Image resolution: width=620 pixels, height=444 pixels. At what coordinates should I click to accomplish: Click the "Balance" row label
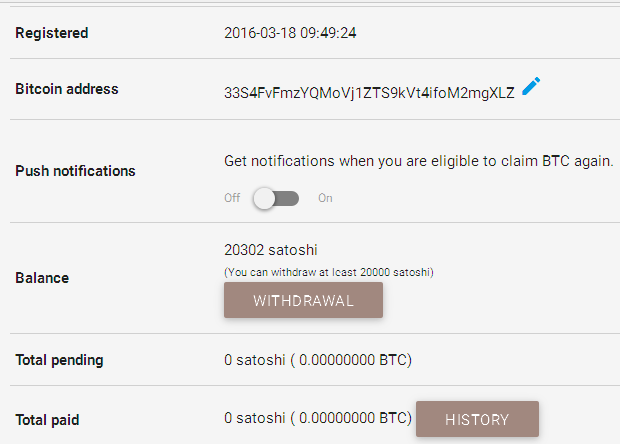(42, 278)
